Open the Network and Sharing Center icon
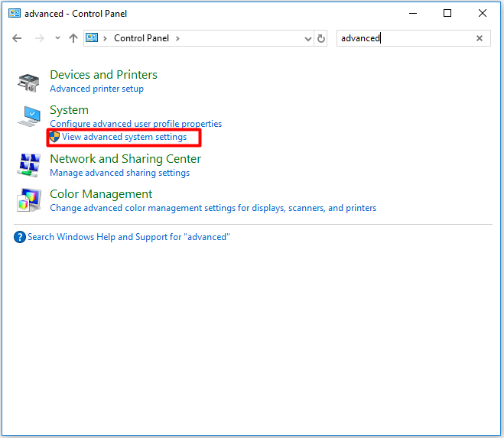504x438 pixels. pyautogui.click(x=29, y=165)
